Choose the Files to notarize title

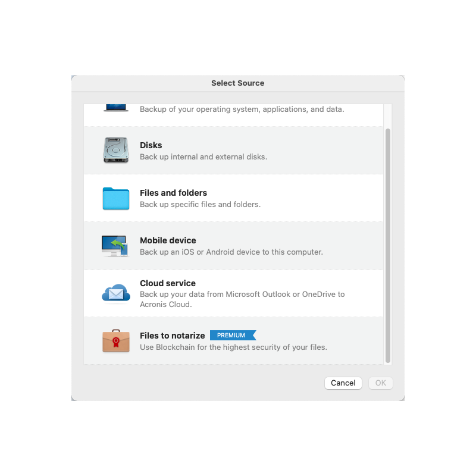coord(172,336)
